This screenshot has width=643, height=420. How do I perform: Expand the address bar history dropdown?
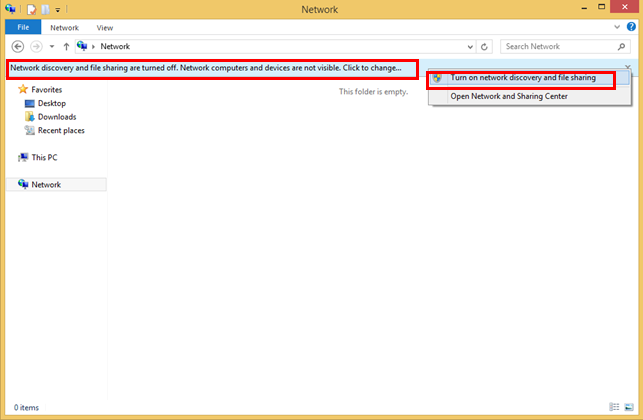coord(470,47)
